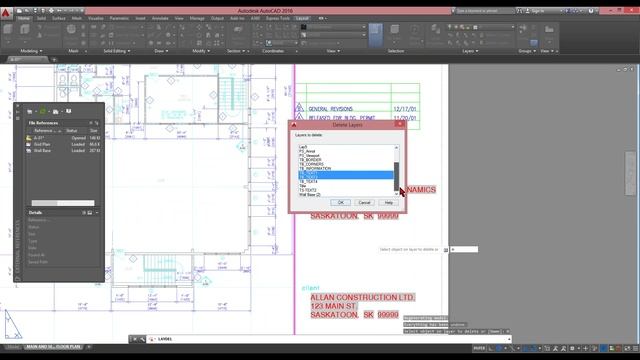The width and height of the screenshot is (640, 360).
Task: Open the Express Tools ribbon tab
Action: (278, 18)
